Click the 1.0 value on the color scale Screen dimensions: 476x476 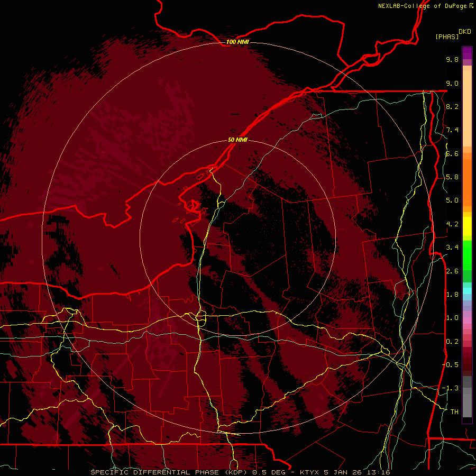pos(452,318)
